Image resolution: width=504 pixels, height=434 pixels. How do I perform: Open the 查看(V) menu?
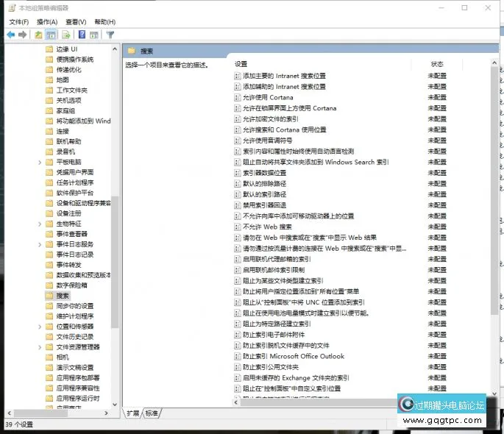[x=76, y=22]
